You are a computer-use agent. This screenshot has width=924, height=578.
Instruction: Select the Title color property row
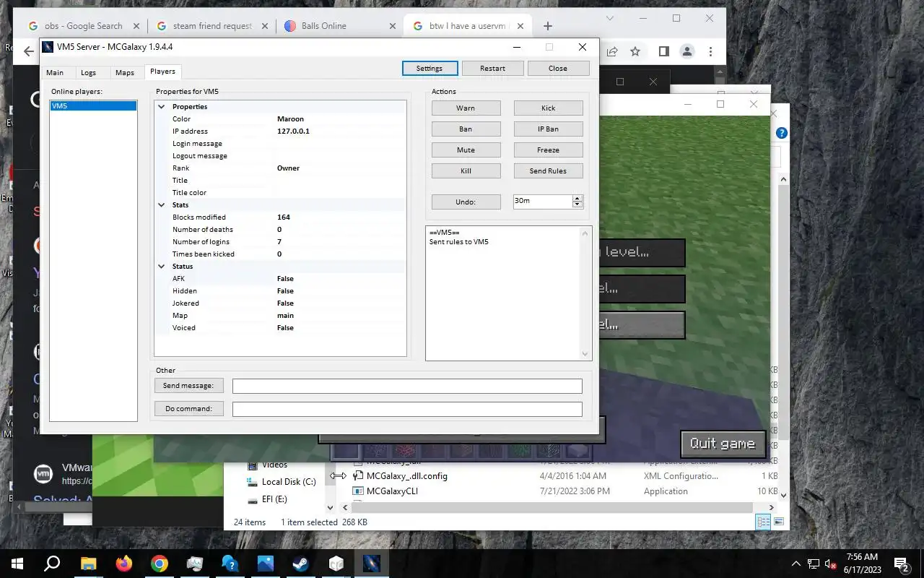point(280,192)
